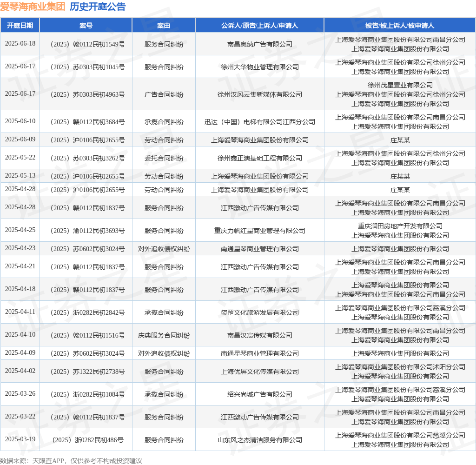Screen dimensions: 476x465
Task: Click the 案由 column header
Action: [x=164, y=26]
